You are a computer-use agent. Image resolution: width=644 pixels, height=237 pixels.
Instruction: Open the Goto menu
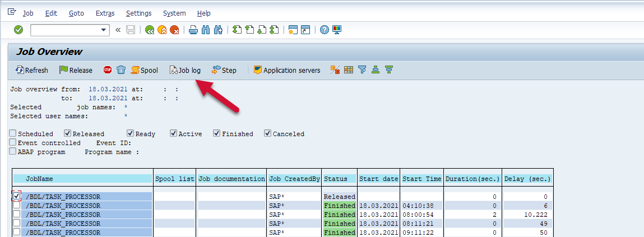76,13
